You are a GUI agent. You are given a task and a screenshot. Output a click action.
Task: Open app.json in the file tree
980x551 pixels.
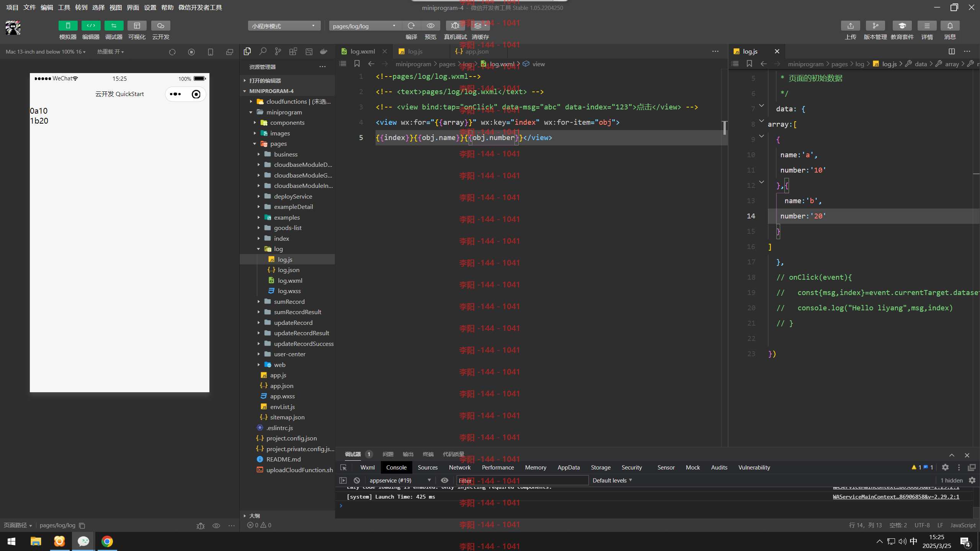coord(281,386)
